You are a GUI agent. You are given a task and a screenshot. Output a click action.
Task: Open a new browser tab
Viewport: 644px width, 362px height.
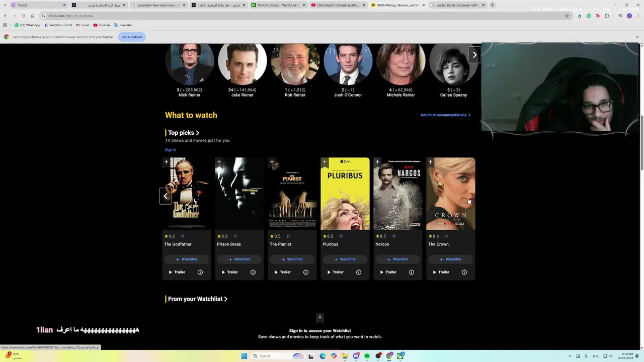[492, 5]
